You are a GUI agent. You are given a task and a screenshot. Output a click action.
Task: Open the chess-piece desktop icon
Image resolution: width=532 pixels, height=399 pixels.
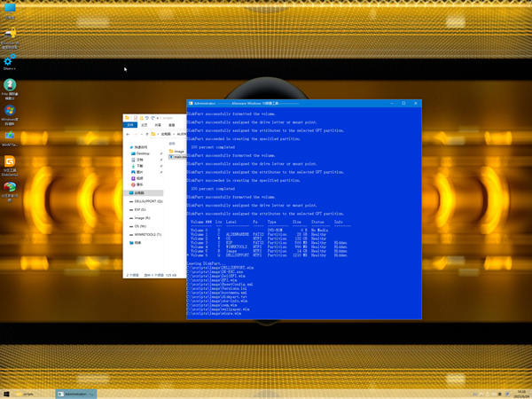point(10,89)
